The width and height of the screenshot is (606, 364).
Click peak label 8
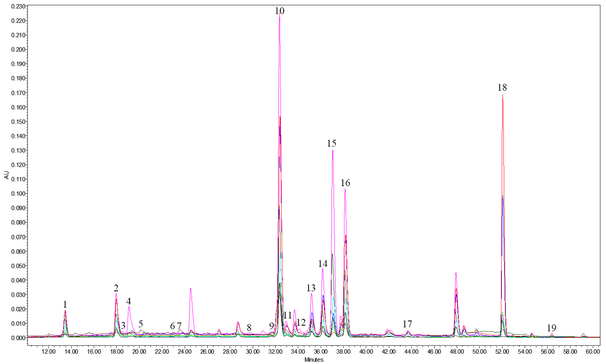coord(249,328)
